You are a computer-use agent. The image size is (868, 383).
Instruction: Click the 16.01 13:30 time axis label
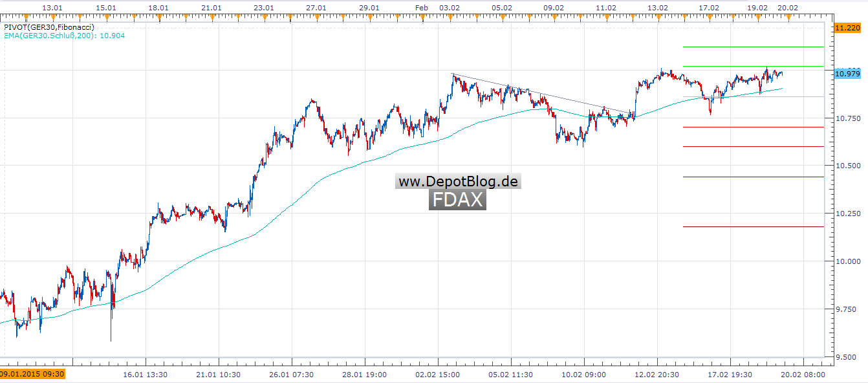point(146,374)
